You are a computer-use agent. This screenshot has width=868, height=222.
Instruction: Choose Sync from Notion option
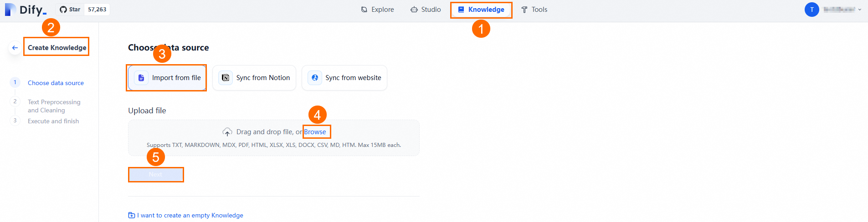[254, 78]
